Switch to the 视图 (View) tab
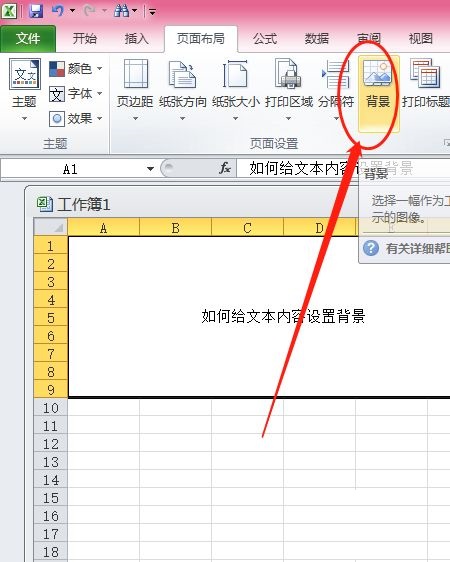Image resolution: width=450 pixels, height=562 pixels. tap(421, 38)
